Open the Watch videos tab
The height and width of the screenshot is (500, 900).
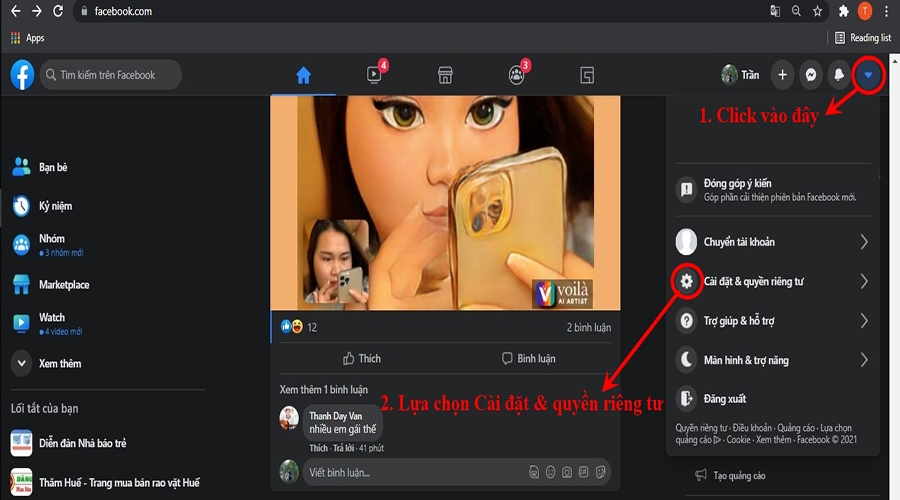(x=374, y=75)
